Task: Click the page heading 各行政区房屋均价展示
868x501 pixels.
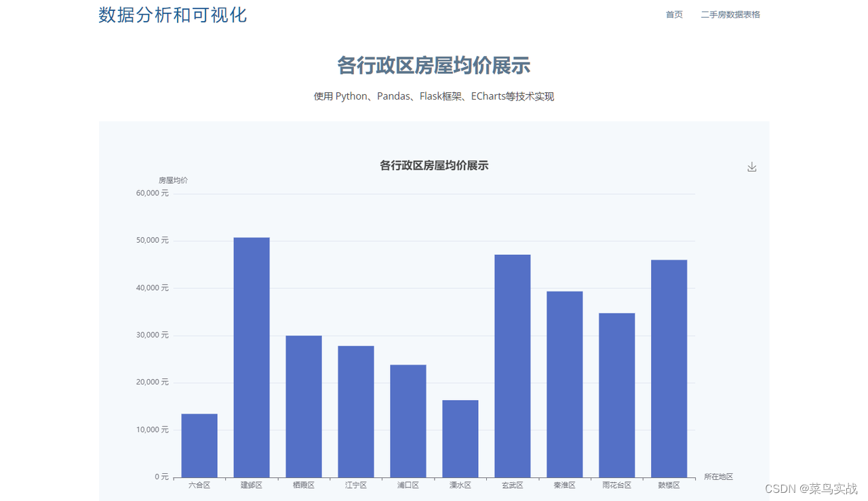Action: click(434, 66)
